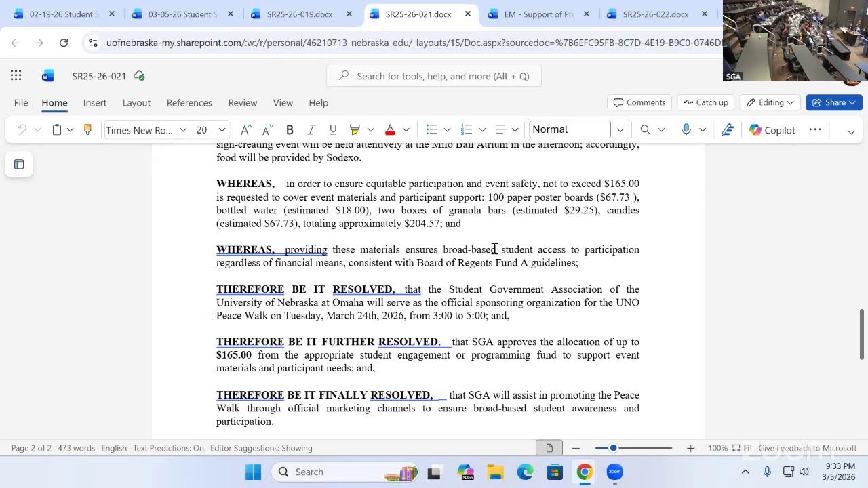This screenshot has height=488, width=868.
Task: Click the Undo arrow icon
Action: coord(22,129)
